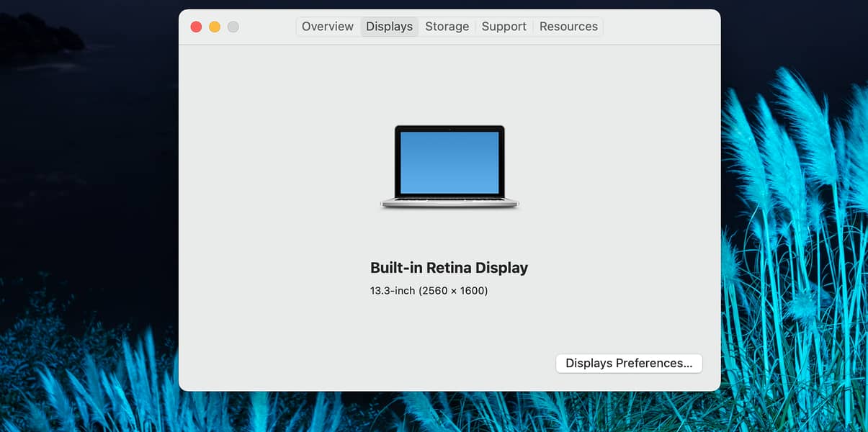Open the Storage tab
The height and width of the screenshot is (432, 868).
(447, 27)
